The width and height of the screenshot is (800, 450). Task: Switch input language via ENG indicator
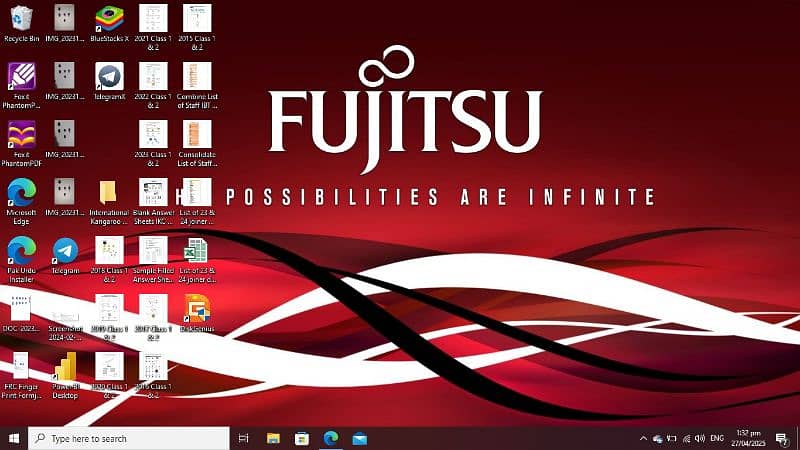coord(717,438)
